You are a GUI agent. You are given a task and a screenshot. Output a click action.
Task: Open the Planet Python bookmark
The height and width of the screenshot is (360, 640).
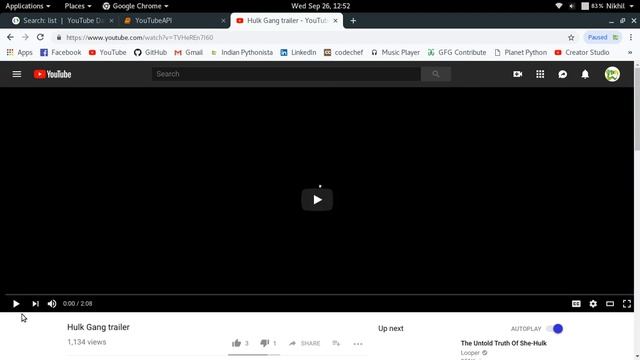[x=520, y=52]
